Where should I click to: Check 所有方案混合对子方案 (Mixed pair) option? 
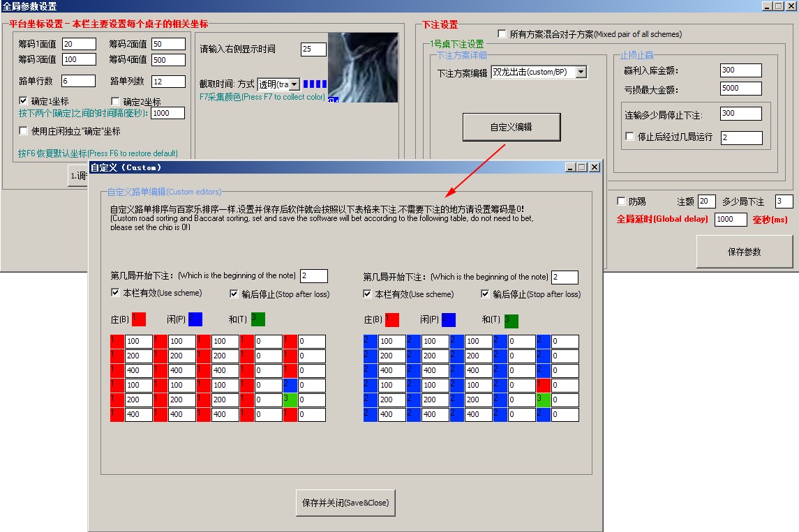500,33
